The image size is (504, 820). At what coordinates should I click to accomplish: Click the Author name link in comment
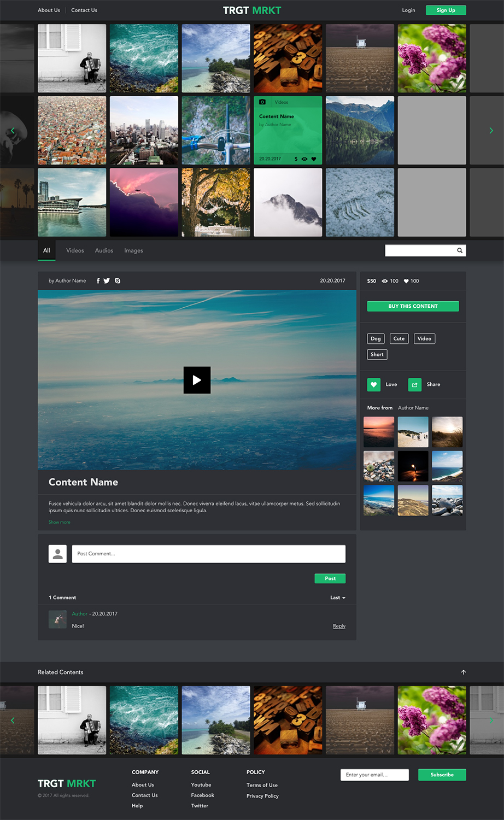[x=79, y=614]
